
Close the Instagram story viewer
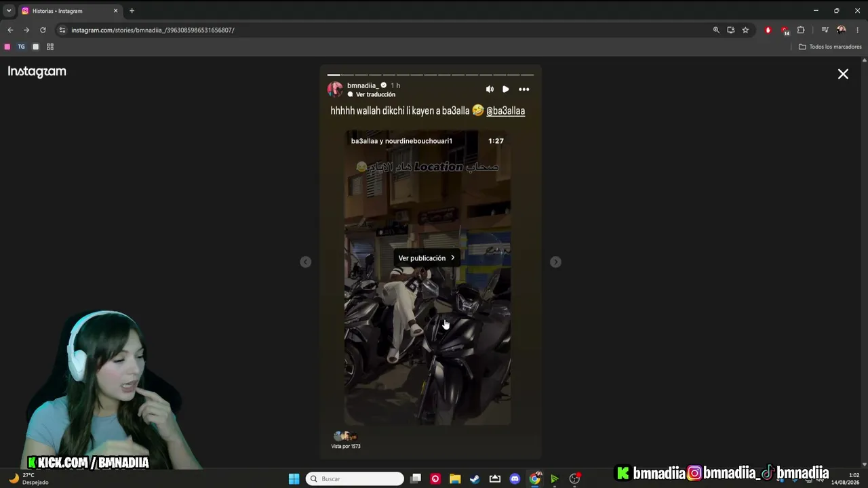click(843, 74)
